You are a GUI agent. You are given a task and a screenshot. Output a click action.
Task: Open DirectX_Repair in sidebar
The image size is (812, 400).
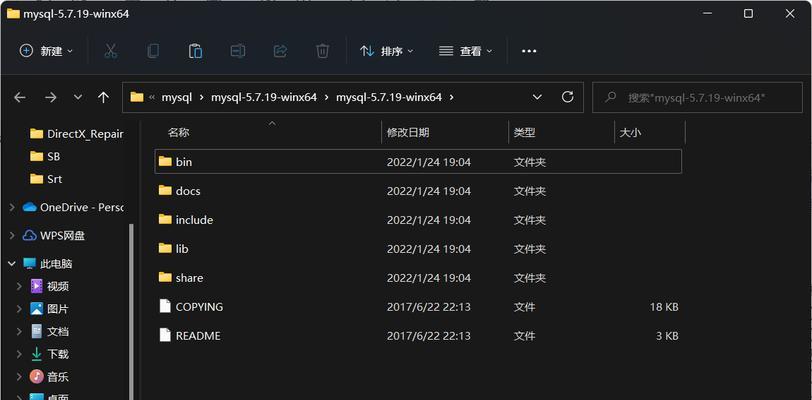(x=77, y=134)
